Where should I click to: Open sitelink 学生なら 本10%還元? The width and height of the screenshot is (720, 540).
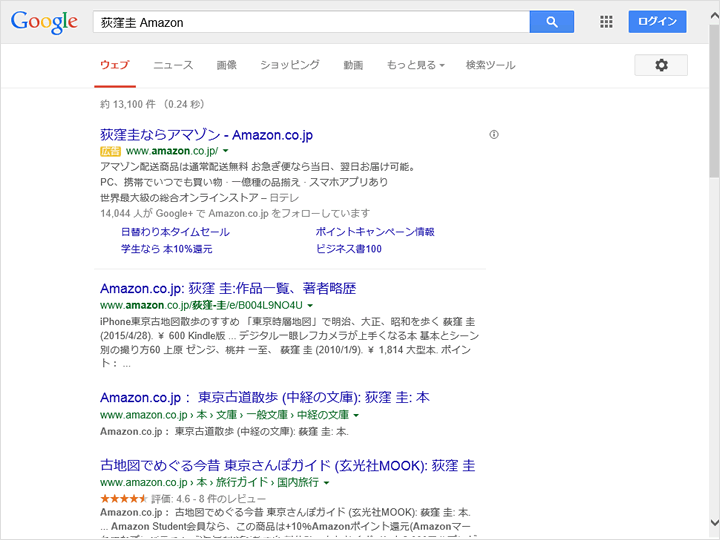(166, 249)
